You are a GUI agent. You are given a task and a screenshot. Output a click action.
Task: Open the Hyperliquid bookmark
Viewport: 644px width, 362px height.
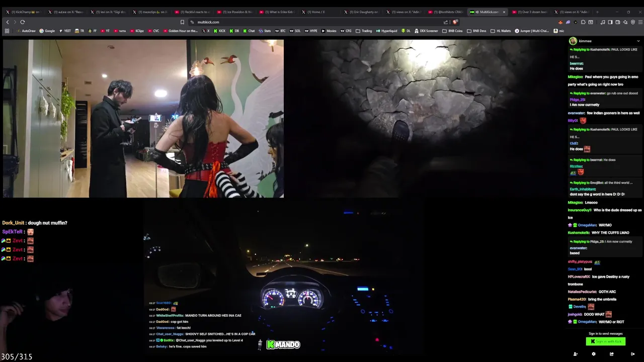point(386,31)
